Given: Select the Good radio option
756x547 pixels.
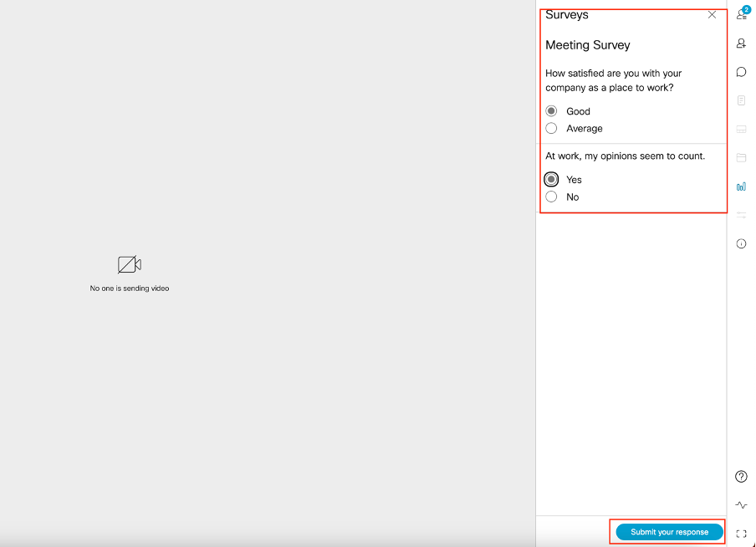Looking at the screenshot, I should tap(552, 111).
